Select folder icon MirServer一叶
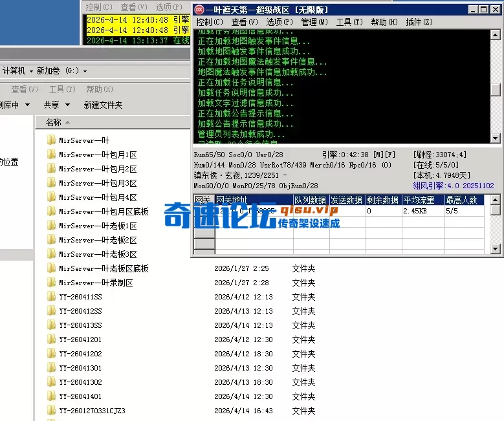The width and height of the screenshot is (504, 421). coord(51,140)
